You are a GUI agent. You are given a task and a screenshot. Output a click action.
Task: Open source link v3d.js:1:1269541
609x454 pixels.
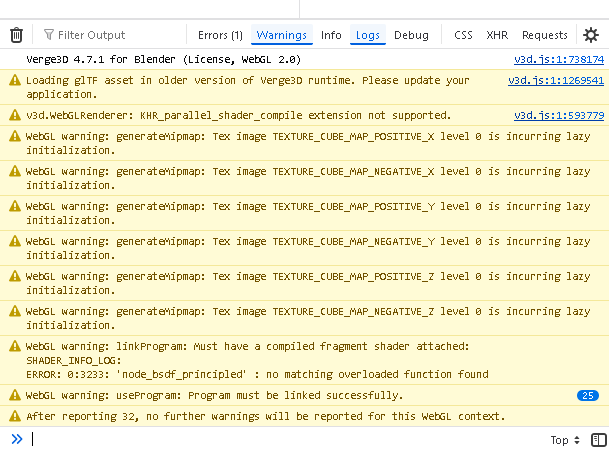click(555, 80)
